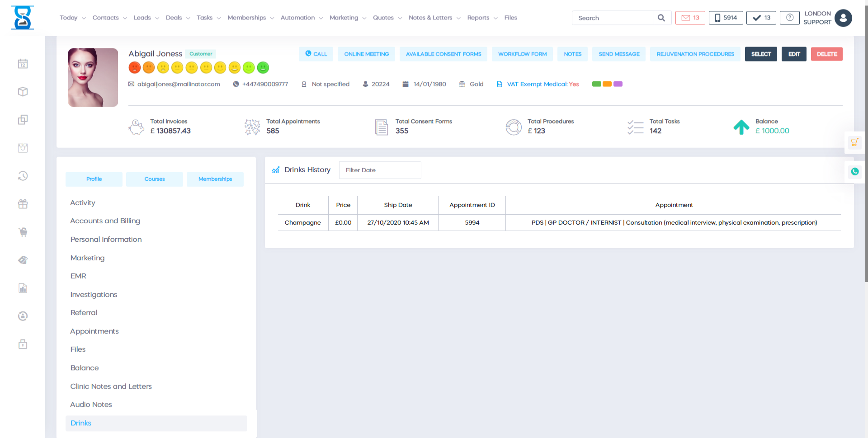The height and width of the screenshot is (438, 868).
Task: Select the green happiest face rating
Action: (263, 68)
